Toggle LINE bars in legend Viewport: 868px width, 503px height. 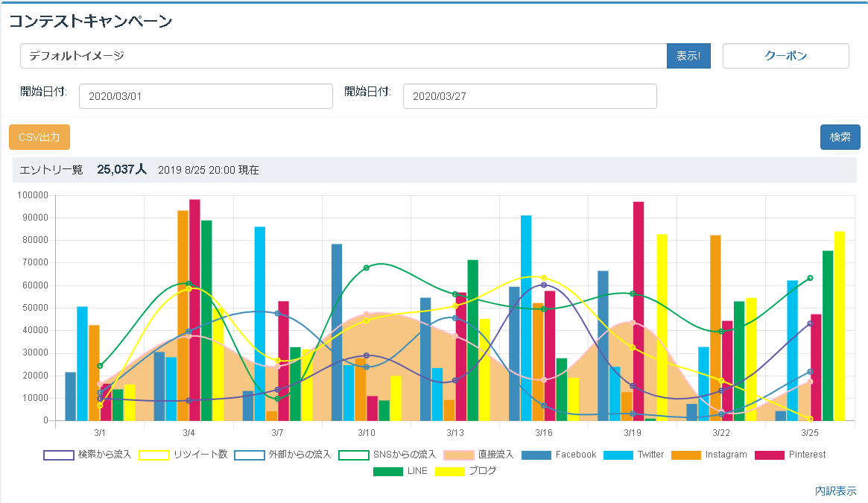[400, 471]
